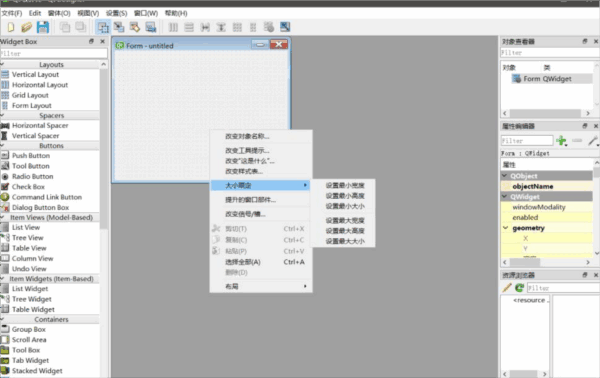Open the Edit menu
600x378 pixels.
click(x=35, y=13)
